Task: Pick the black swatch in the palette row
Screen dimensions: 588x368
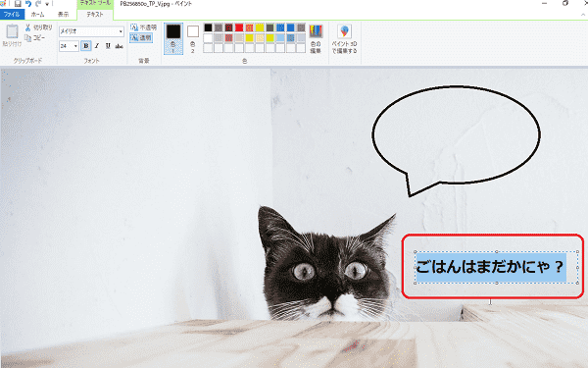Action: pos(208,27)
